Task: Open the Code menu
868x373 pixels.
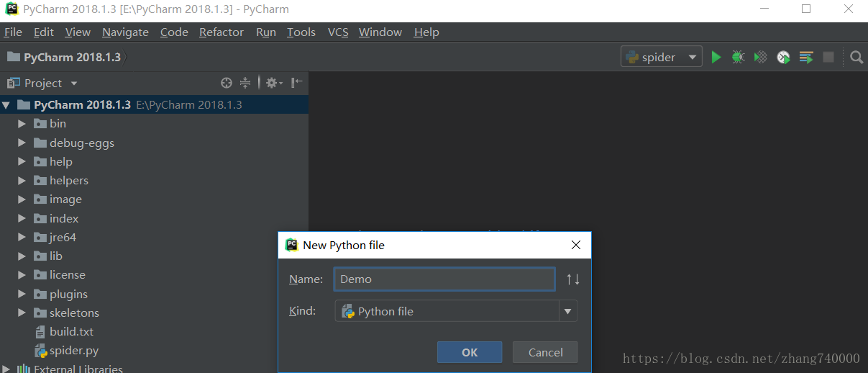Action: pyautogui.click(x=174, y=32)
